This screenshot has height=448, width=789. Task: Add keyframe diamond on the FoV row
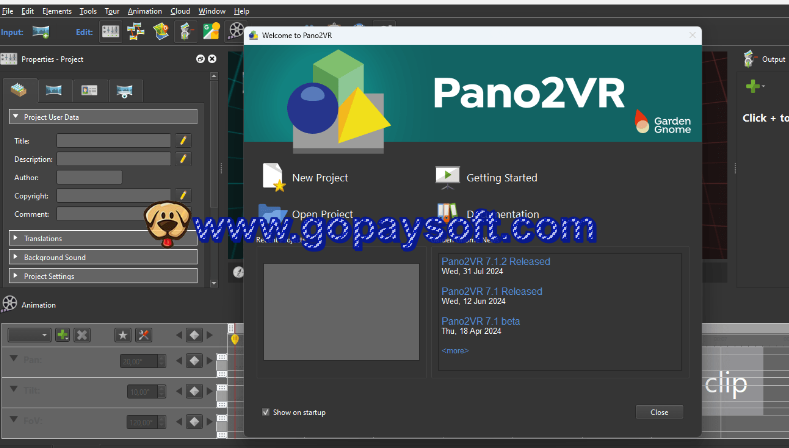[194, 421]
